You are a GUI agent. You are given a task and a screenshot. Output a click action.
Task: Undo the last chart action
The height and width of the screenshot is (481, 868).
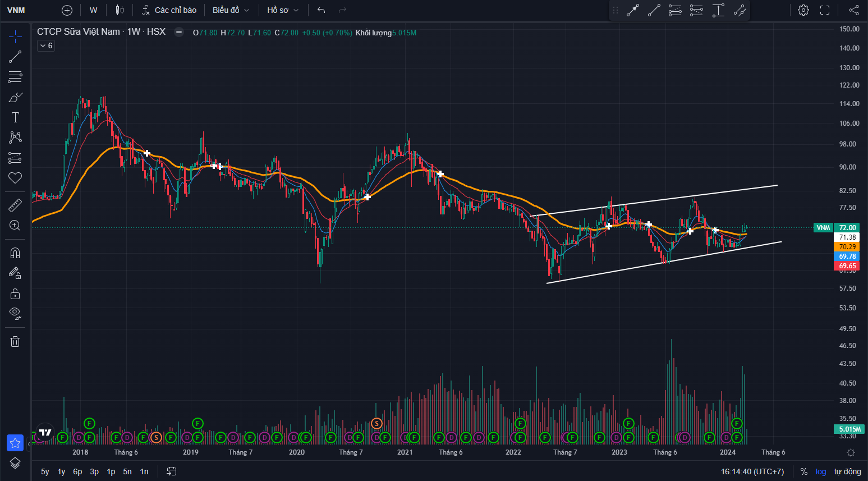coord(321,10)
